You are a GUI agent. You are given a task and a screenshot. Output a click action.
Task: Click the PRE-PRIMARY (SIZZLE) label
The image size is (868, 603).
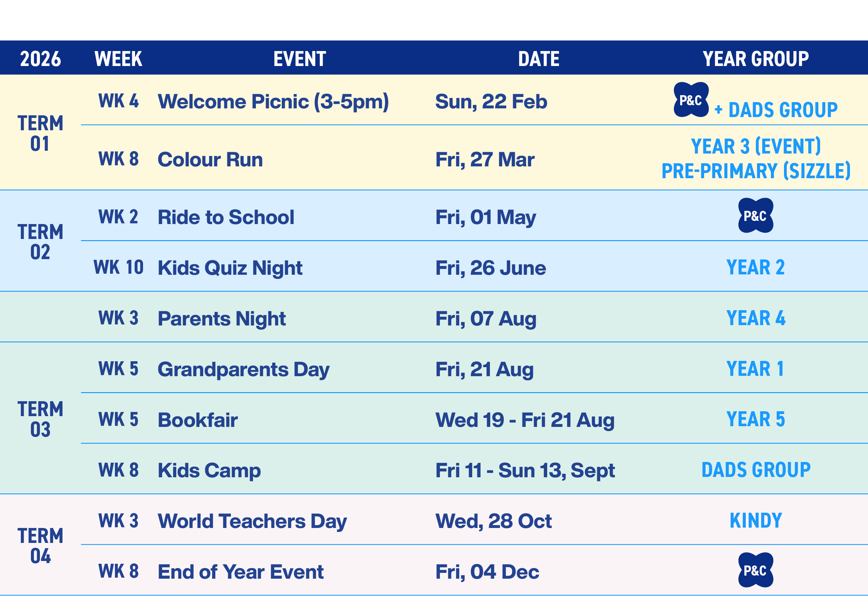coord(756,171)
